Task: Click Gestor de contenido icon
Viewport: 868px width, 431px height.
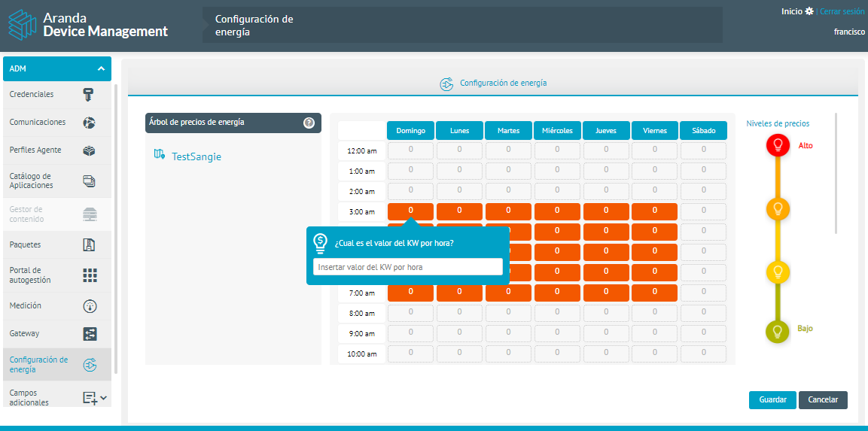Action: [x=89, y=214]
